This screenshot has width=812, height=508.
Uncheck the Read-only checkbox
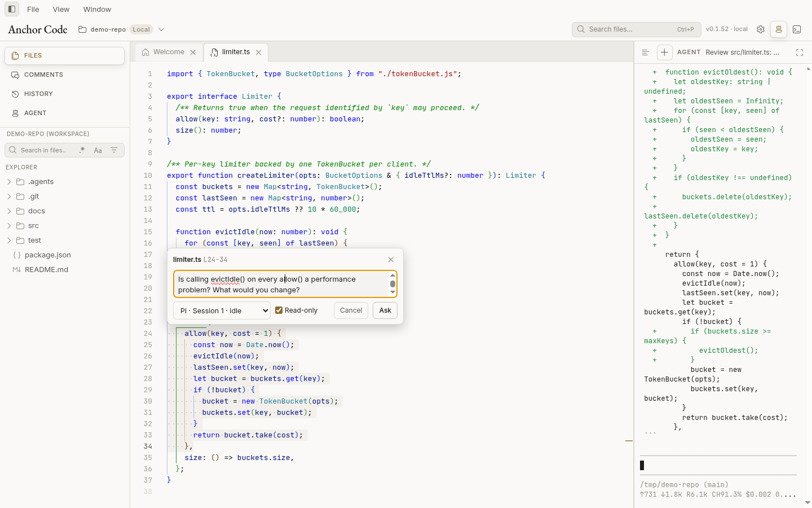279,310
